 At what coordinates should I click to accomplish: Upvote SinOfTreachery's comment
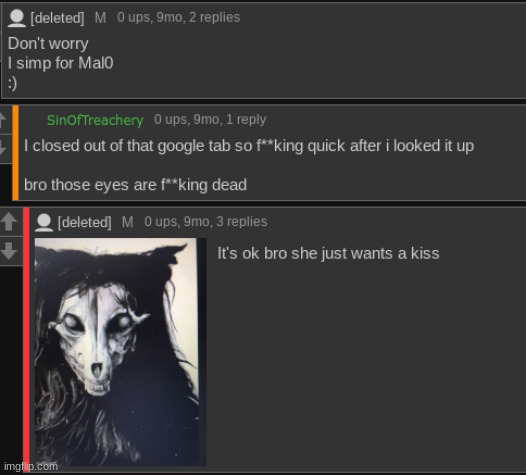tap(3, 120)
